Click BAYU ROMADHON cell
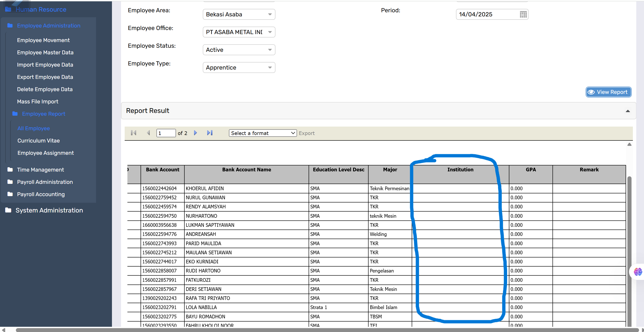This screenshot has width=644, height=332. pyautogui.click(x=247, y=317)
